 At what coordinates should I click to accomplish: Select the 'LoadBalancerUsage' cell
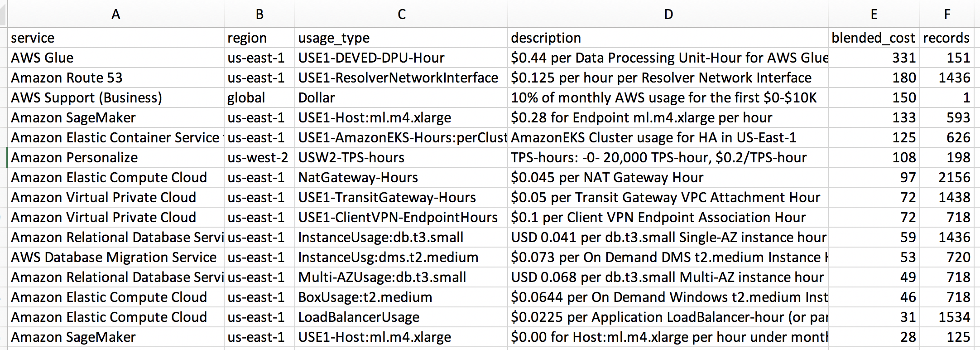coord(401,317)
